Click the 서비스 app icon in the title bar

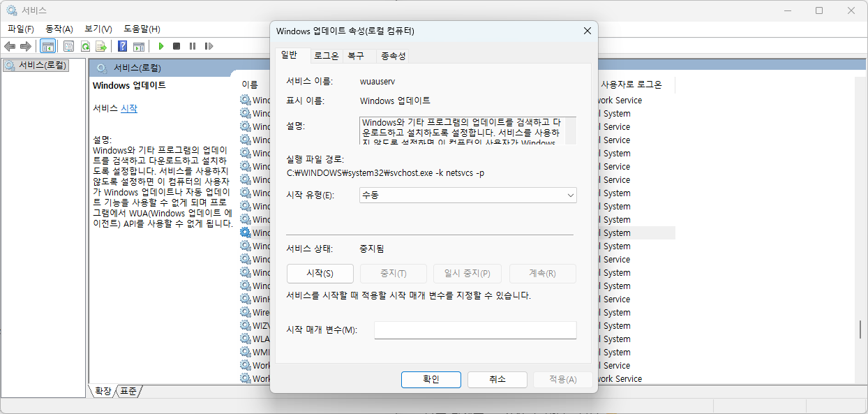(x=12, y=10)
